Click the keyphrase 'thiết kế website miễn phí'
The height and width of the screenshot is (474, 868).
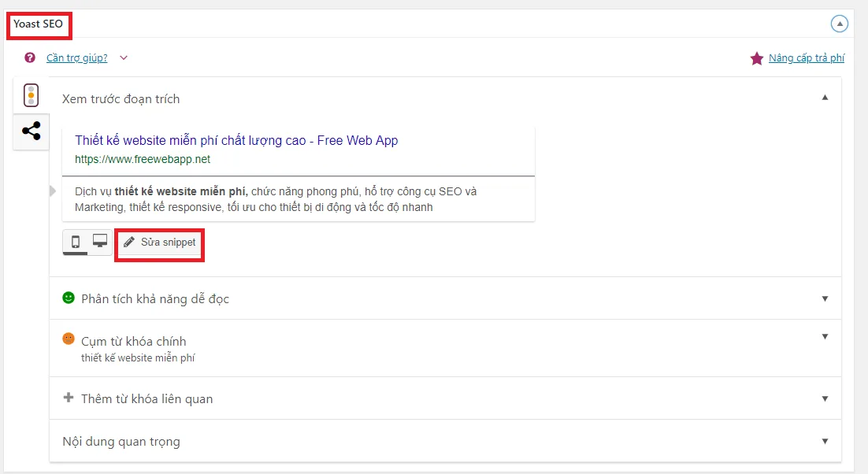coord(138,357)
